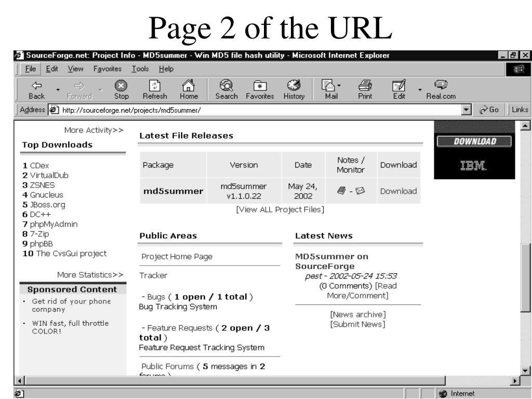Screen dimensions: 532x399
Task: Open the News archive link
Action: [358, 314]
